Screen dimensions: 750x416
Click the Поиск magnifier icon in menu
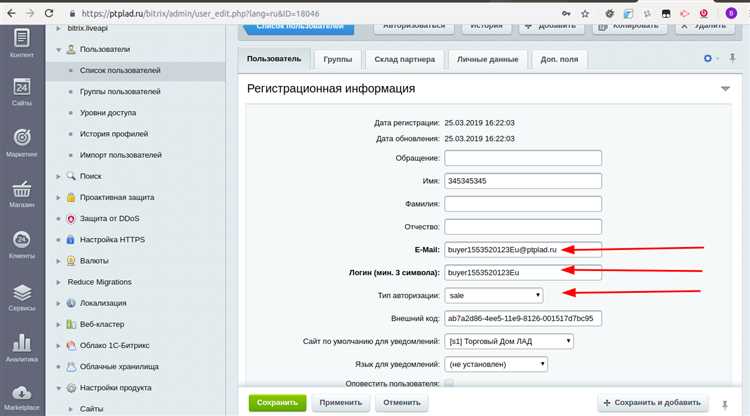point(71,176)
